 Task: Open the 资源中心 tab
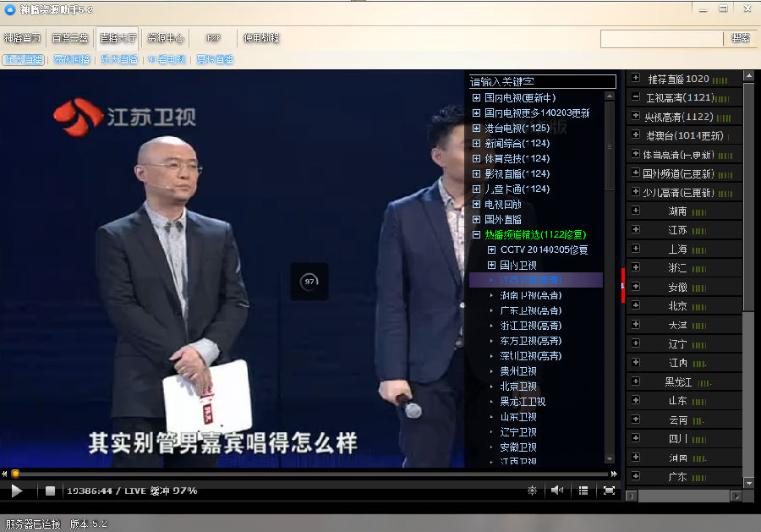(x=165, y=38)
